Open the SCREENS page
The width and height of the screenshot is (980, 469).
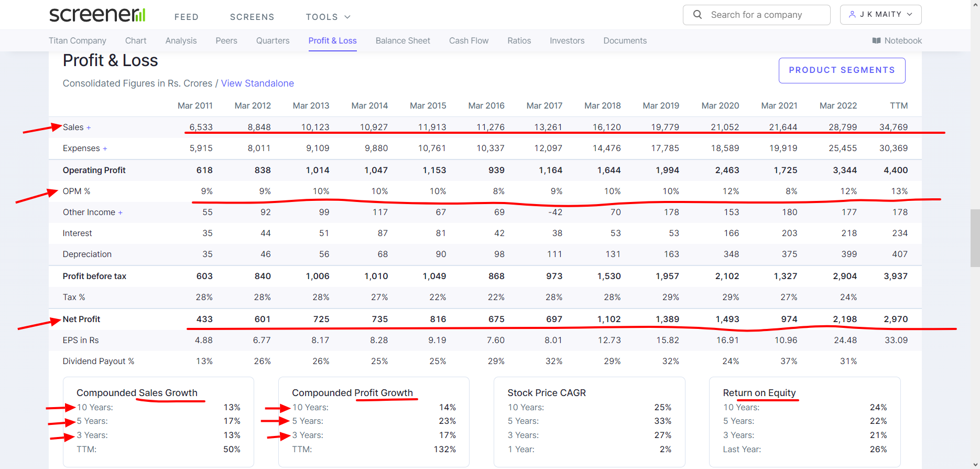pyautogui.click(x=252, y=17)
